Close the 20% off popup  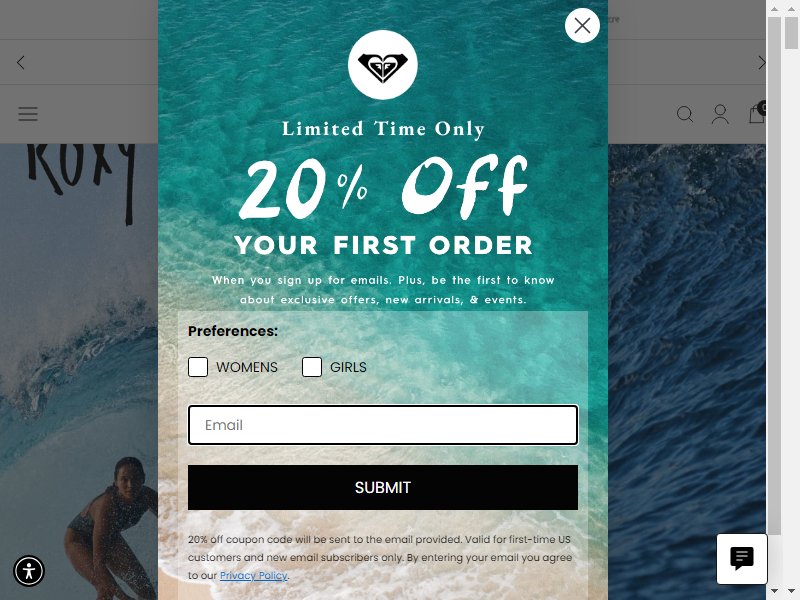[x=582, y=26]
